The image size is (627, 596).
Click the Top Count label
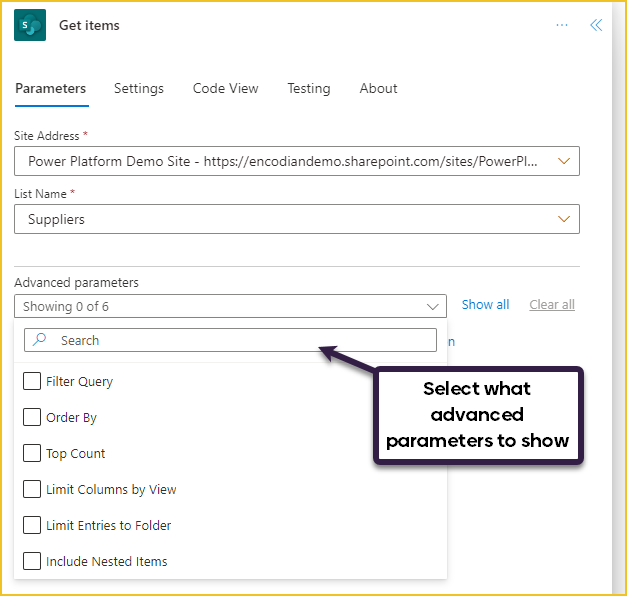click(76, 454)
